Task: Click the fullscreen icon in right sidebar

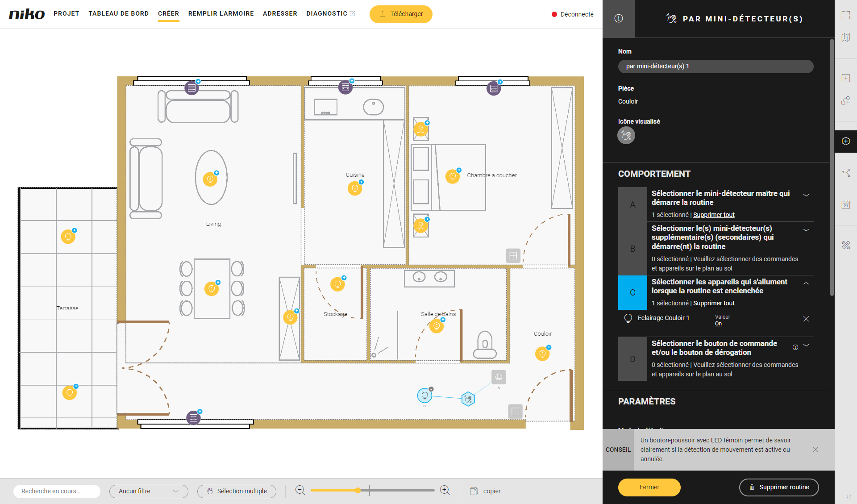Action: coord(845,15)
